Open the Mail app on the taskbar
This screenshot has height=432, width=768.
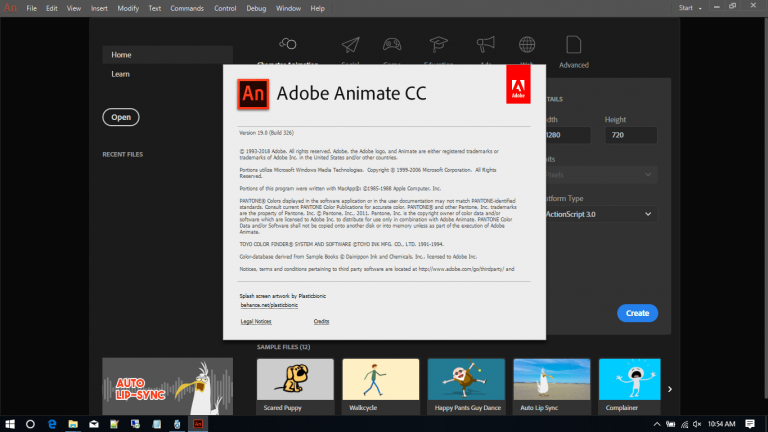pos(94,424)
